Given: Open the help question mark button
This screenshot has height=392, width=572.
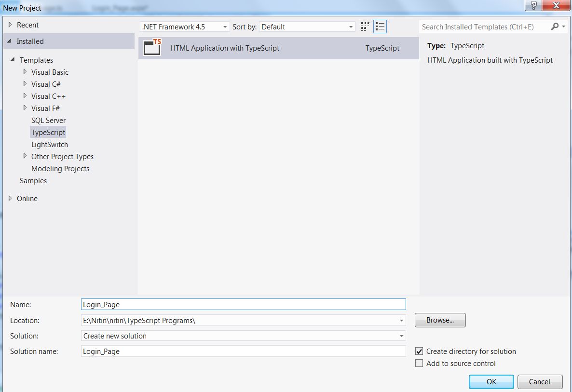Looking at the screenshot, I should [533, 5].
